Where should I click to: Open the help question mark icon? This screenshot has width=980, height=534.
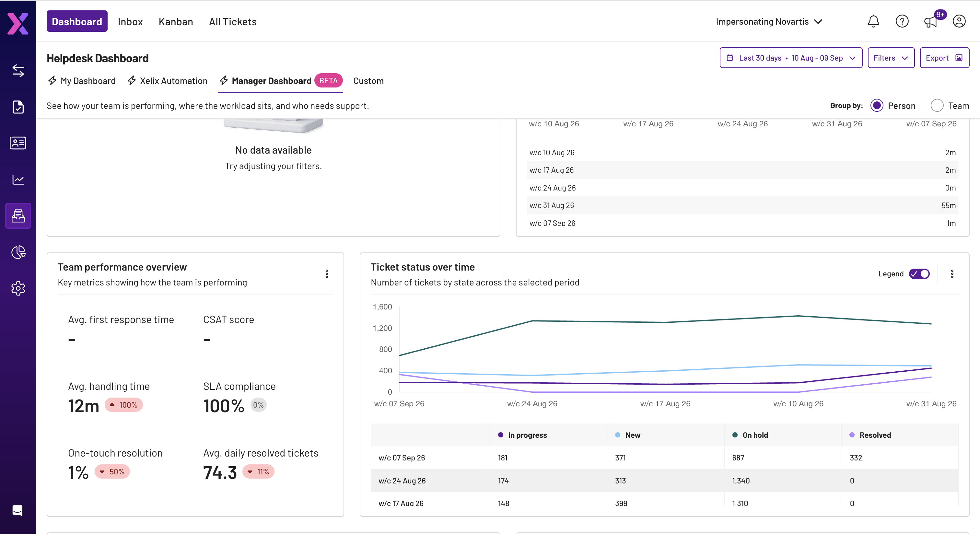[x=902, y=21]
